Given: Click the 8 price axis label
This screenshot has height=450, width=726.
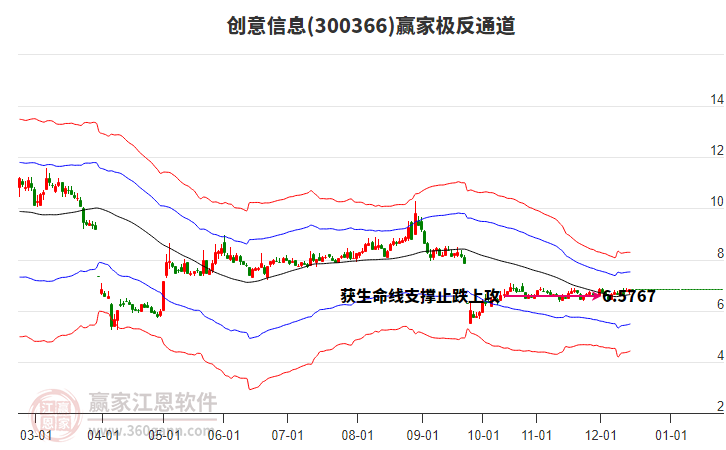Looking at the screenshot, I should [x=720, y=253].
